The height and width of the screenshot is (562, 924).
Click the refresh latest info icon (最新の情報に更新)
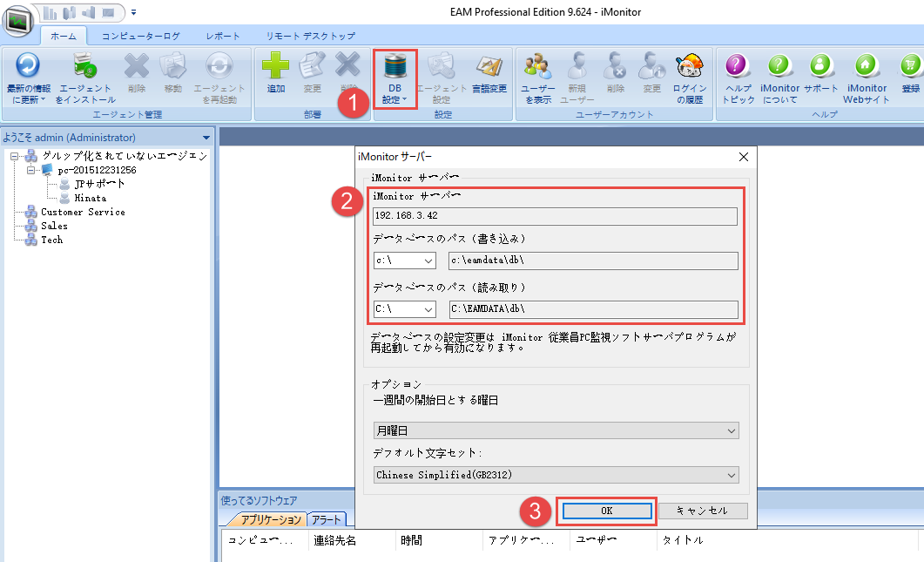tap(27, 65)
